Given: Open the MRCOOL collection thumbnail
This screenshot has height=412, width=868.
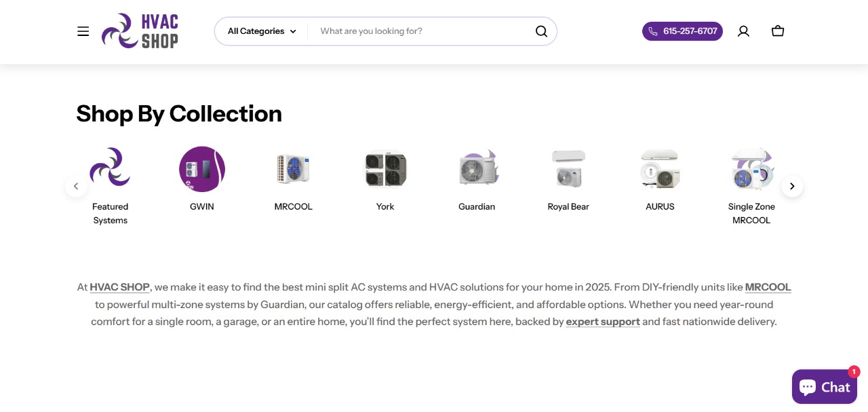Looking at the screenshot, I should (294, 169).
